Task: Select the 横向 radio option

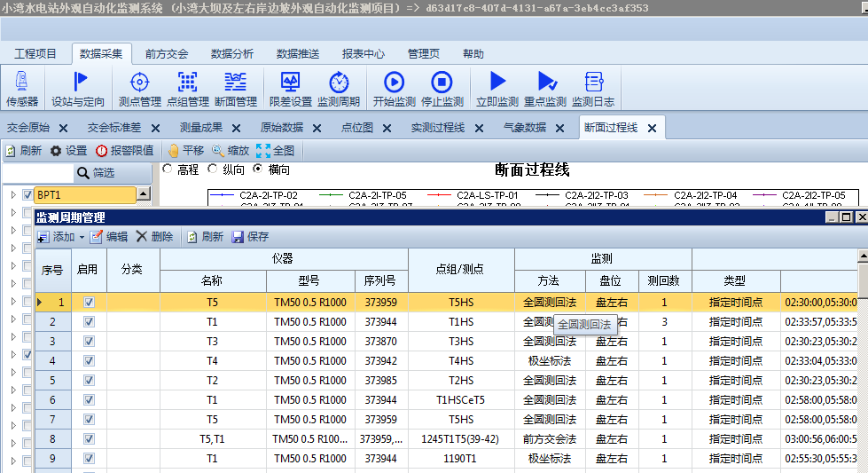Action: pyautogui.click(x=258, y=169)
